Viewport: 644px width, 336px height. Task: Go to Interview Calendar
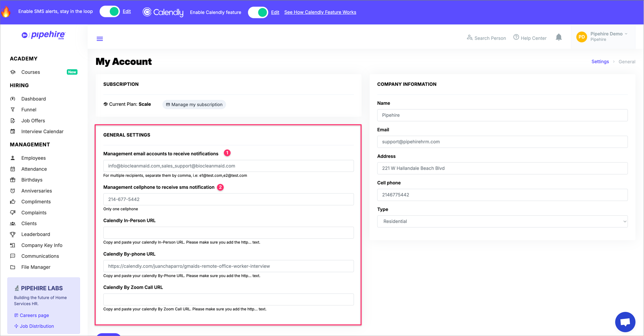coord(42,131)
